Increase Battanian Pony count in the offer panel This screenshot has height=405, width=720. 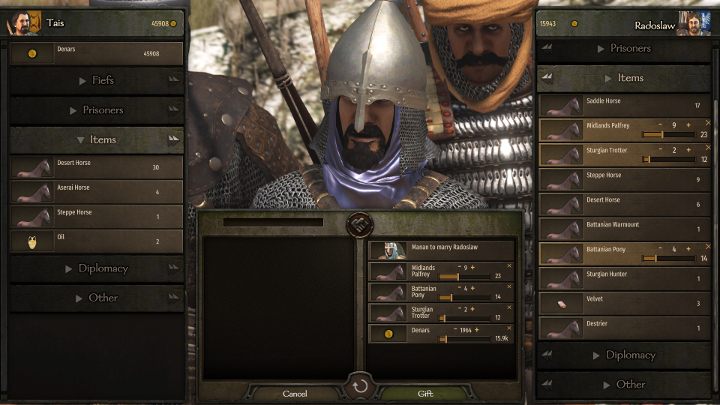click(472, 288)
